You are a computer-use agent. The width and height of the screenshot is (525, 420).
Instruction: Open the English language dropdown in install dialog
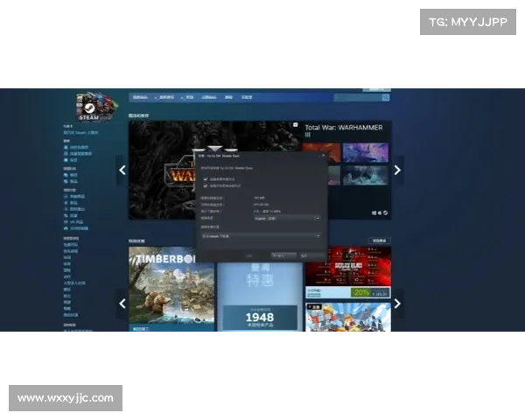click(287, 219)
